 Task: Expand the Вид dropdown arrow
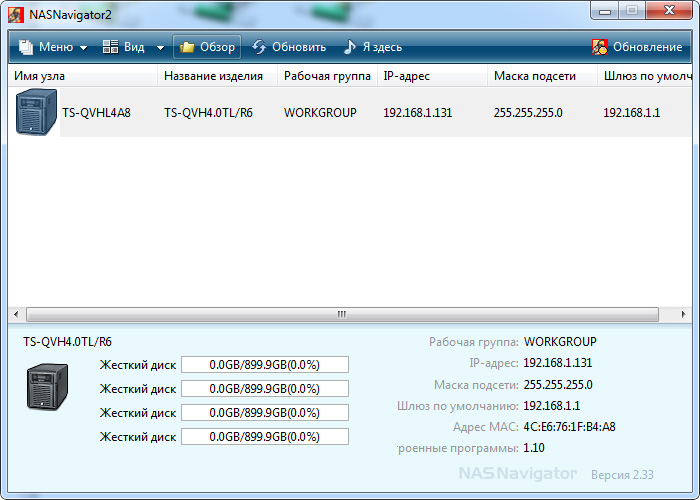click(x=160, y=47)
